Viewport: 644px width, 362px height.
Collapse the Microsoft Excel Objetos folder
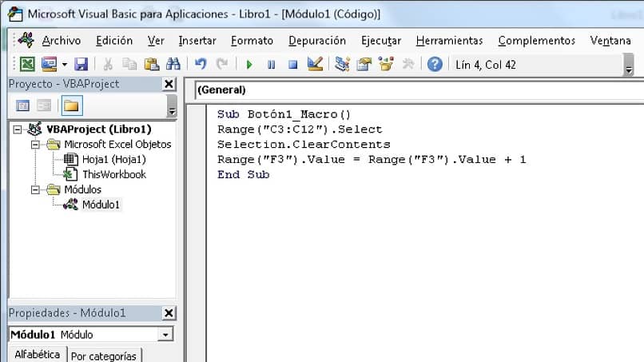(35, 145)
